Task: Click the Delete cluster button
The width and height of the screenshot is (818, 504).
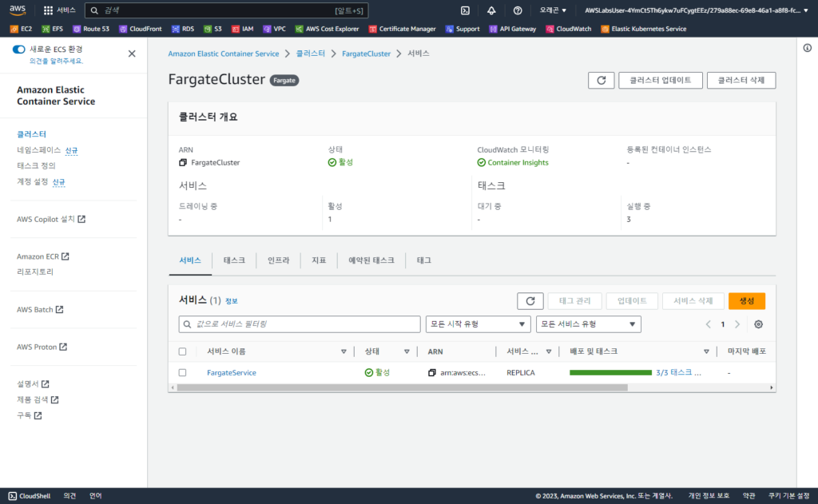Action: coord(741,81)
